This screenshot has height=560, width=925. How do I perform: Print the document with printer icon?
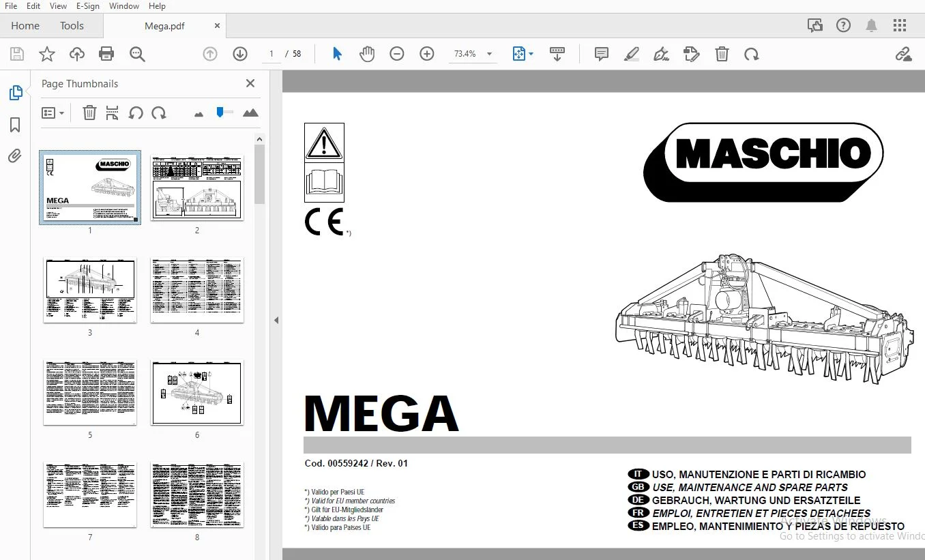coord(106,54)
